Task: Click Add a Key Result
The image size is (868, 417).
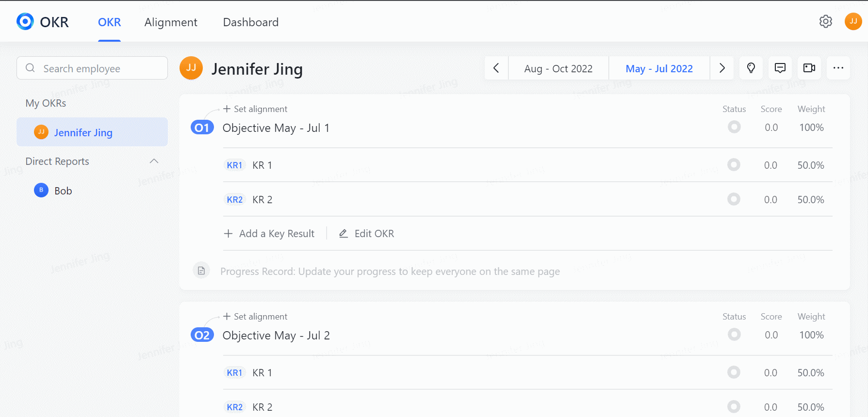Action: (269, 234)
